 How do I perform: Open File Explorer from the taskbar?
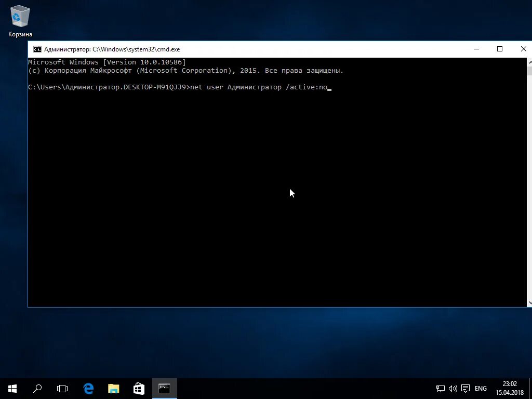tap(113, 388)
